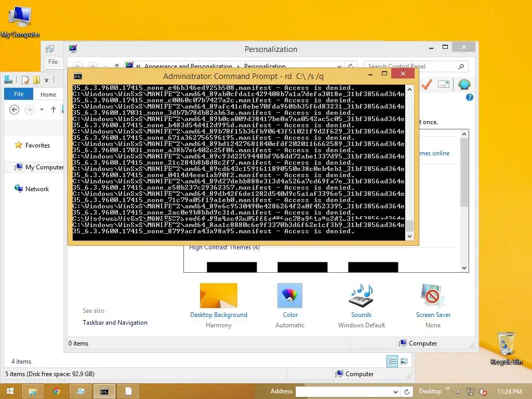Viewport: 532px width, 399px height.
Task: Open File Explorer from the taskbar
Action: (x=33, y=392)
